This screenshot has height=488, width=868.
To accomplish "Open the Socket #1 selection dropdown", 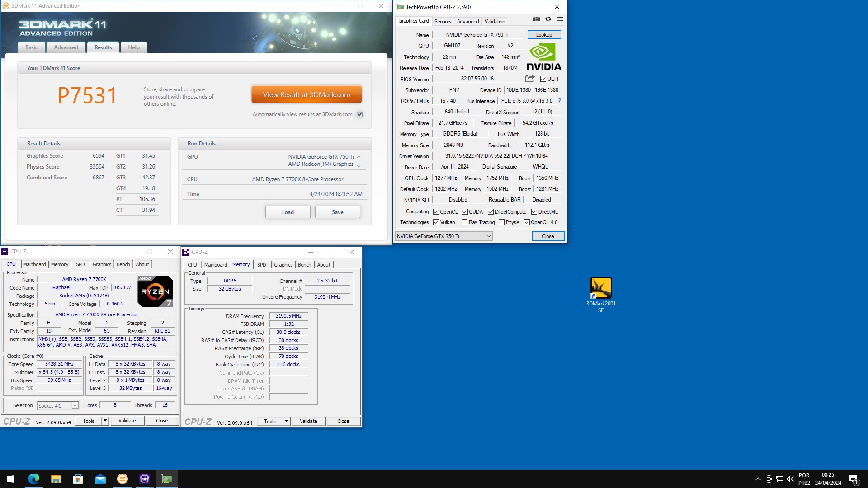I will pyautogui.click(x=58, y=406).
